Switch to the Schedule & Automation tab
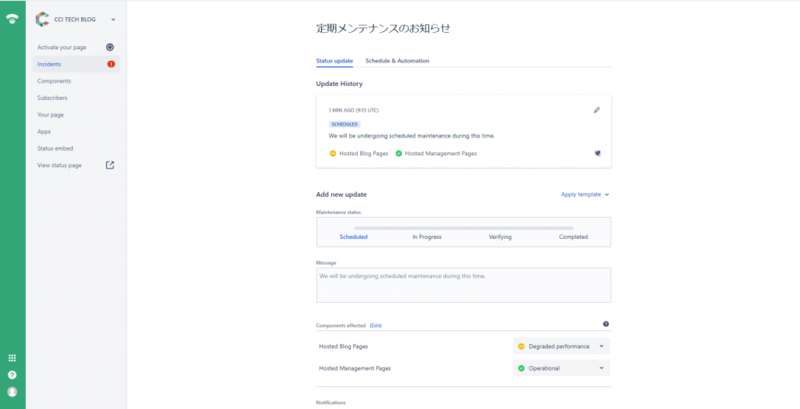Screen dimensions: 800x409 [x=397, y=61]
